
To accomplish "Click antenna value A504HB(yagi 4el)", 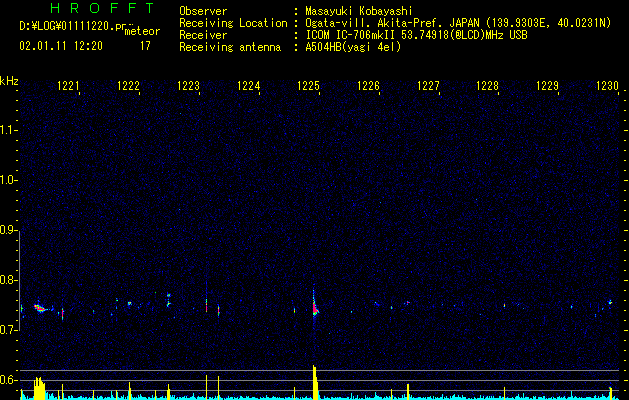I will (x=353, y=47).
